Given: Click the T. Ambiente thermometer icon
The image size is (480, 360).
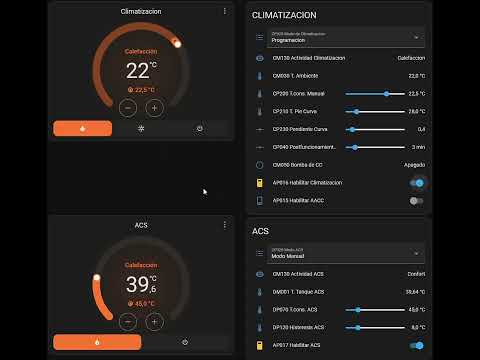Looking at the screenshot, I should coord(260,76).
